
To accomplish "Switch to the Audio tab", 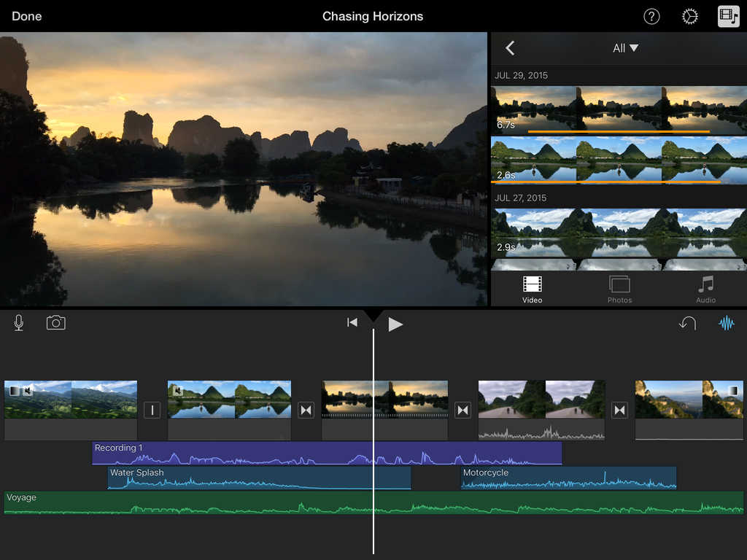I will (x=705, y=289).
